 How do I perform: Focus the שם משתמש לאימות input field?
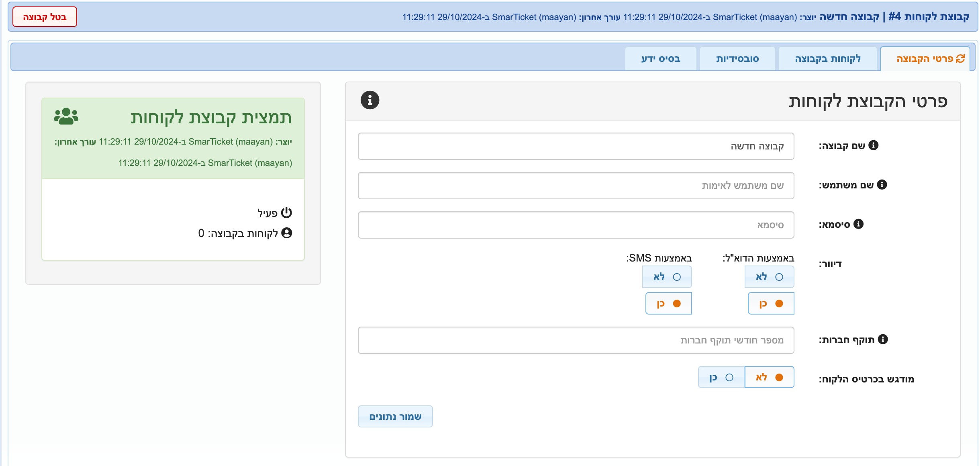[x=576, y=186]
